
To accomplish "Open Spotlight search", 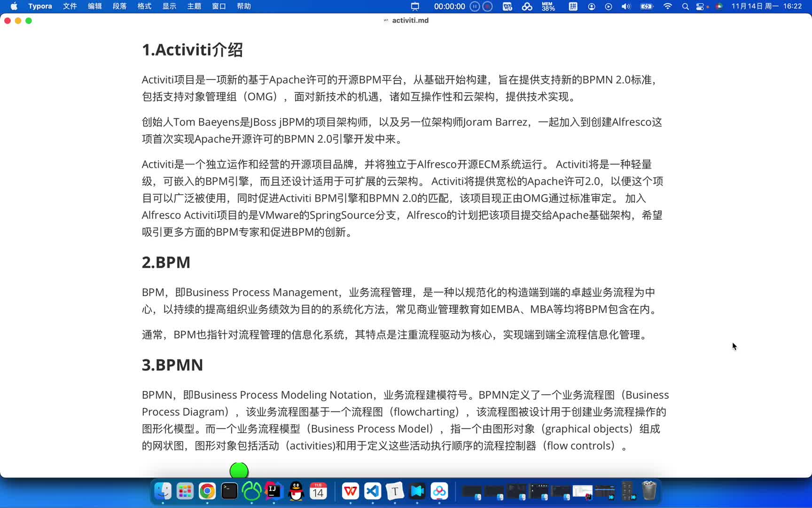I will (x=685, y=6).
